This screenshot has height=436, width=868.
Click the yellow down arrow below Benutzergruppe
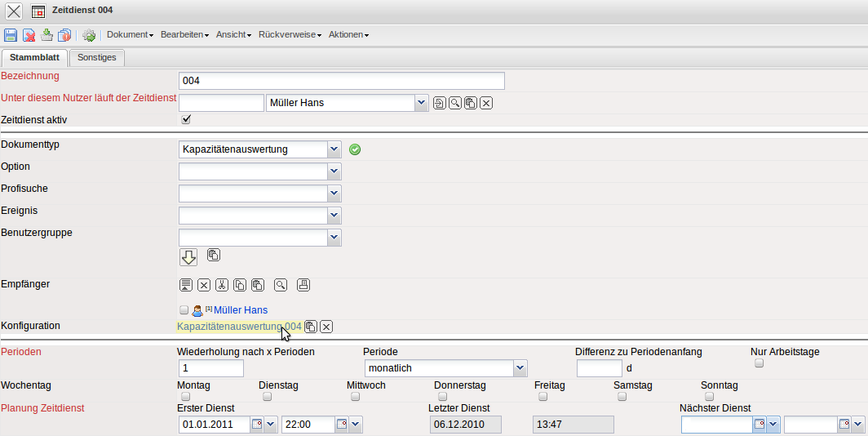coord(188,257)
